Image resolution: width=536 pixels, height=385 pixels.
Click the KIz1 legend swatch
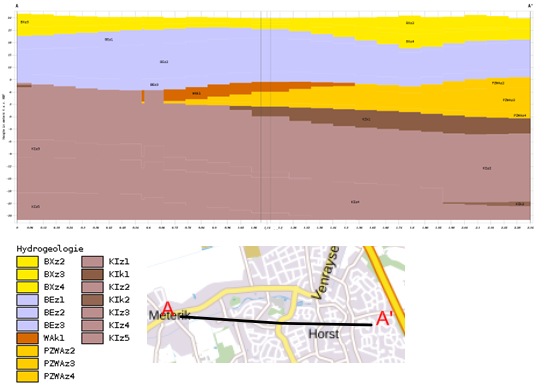pos(92,262)
